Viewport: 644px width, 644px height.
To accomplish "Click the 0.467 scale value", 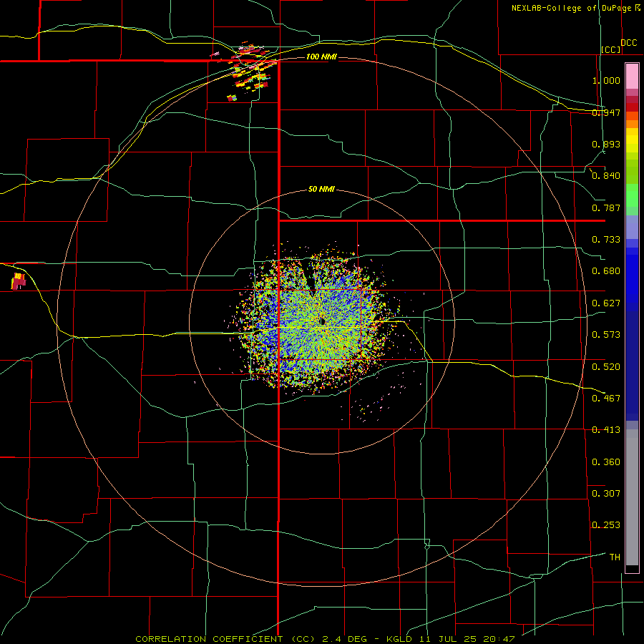I will click(x=606, y=399).
